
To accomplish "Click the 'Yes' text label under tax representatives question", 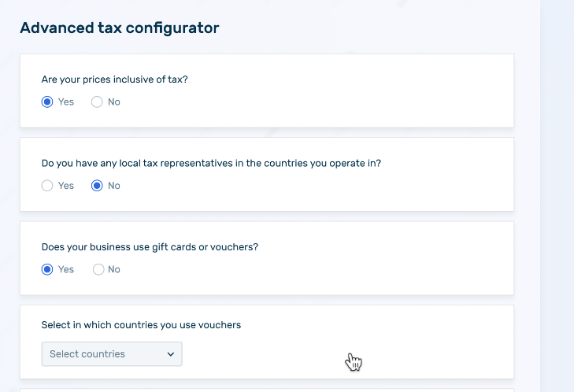I will pyautogui.click(x=66, y=186).
